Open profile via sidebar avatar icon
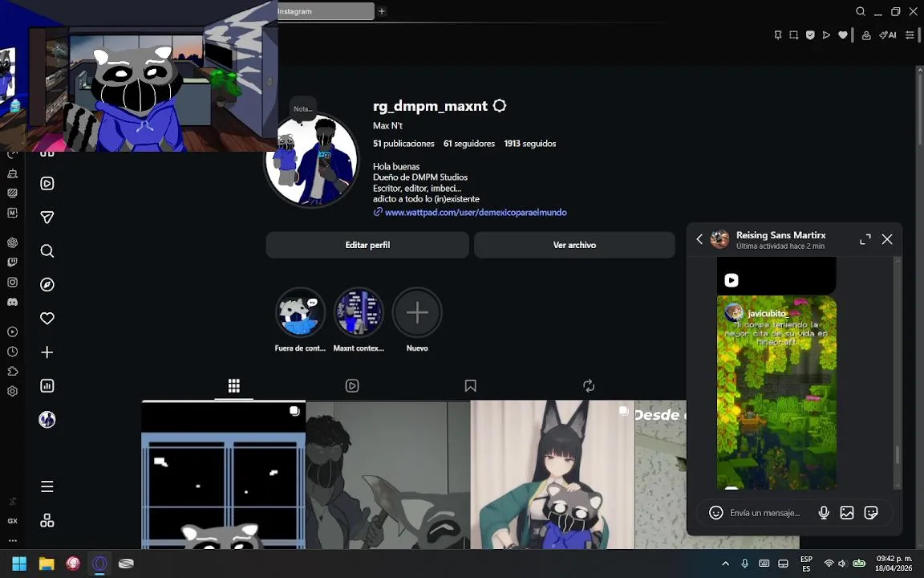 pos(47,419)
